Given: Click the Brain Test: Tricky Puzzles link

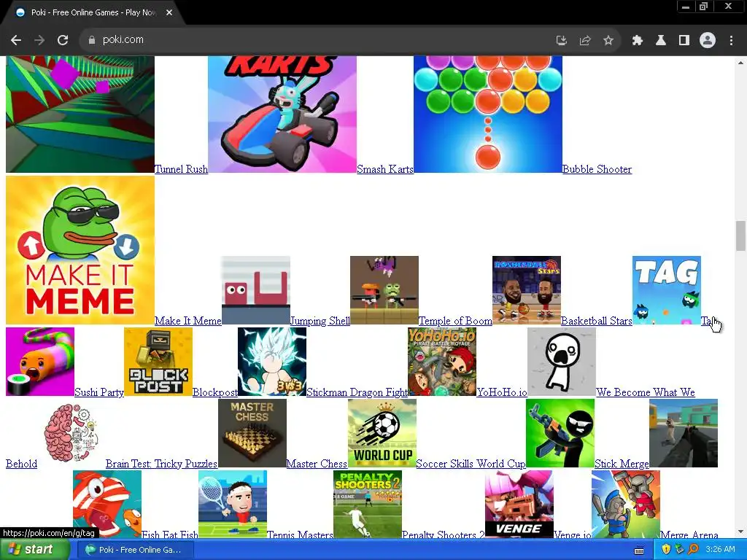Looking at the screenshot, I should (161, 464).
